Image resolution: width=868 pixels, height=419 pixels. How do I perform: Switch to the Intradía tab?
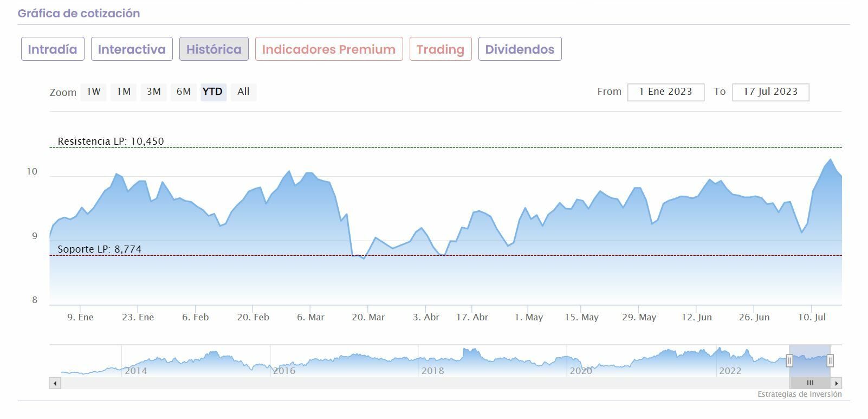coord(53,49)
